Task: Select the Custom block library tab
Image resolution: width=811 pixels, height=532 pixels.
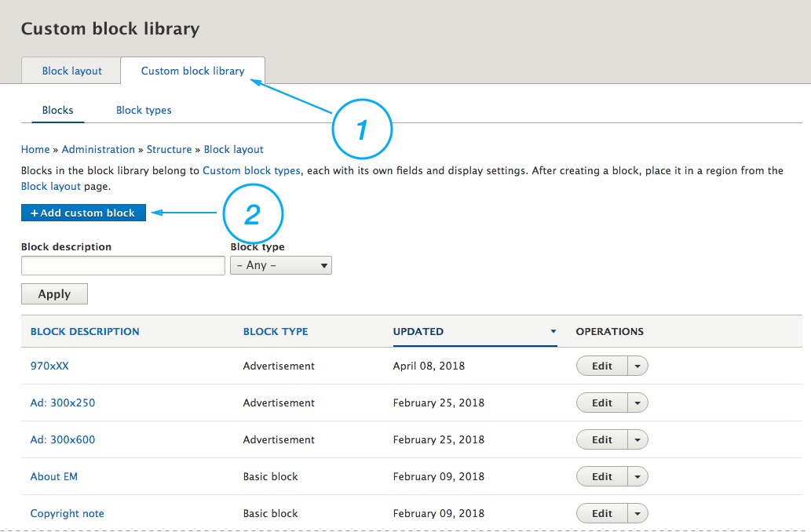Action: coord(192,71)
